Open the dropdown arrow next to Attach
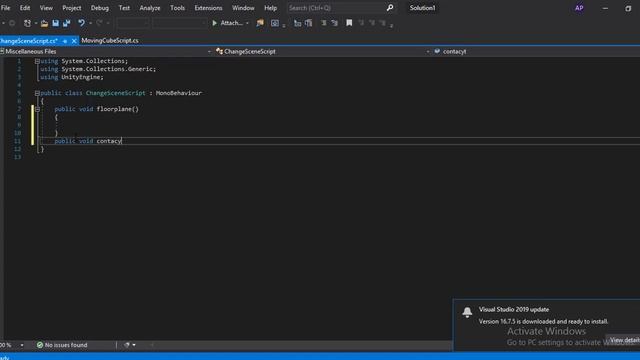This screenshot has height=360, width=640. pyautogui.click(x=247, y=23)
